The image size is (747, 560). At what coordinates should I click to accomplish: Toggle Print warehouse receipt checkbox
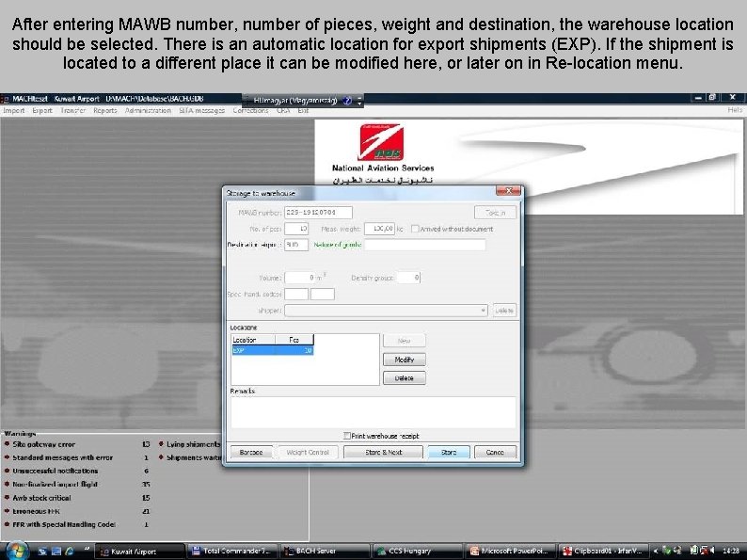[x=347, y=436]
